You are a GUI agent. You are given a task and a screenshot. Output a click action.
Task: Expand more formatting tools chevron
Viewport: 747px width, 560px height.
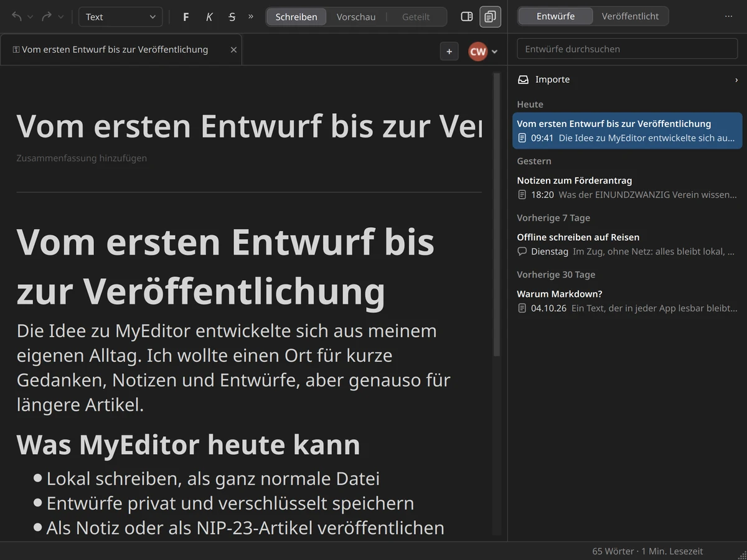[x=251, y=17]
